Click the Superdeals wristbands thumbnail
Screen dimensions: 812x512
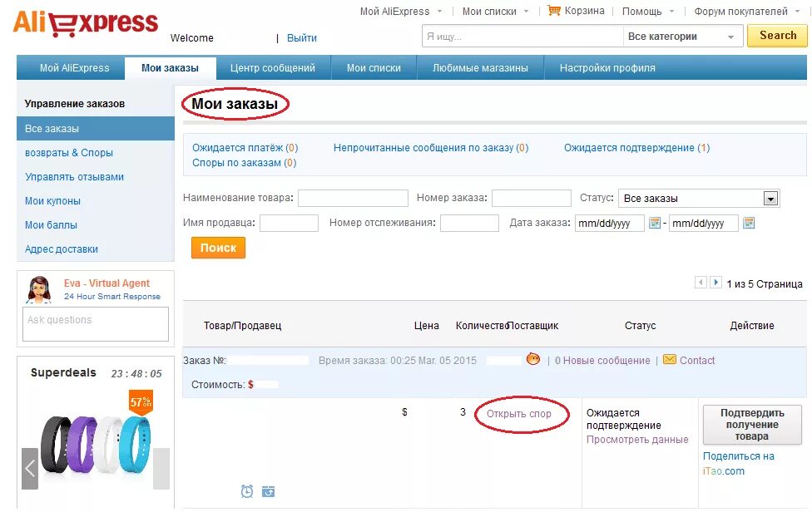[96, 445]
